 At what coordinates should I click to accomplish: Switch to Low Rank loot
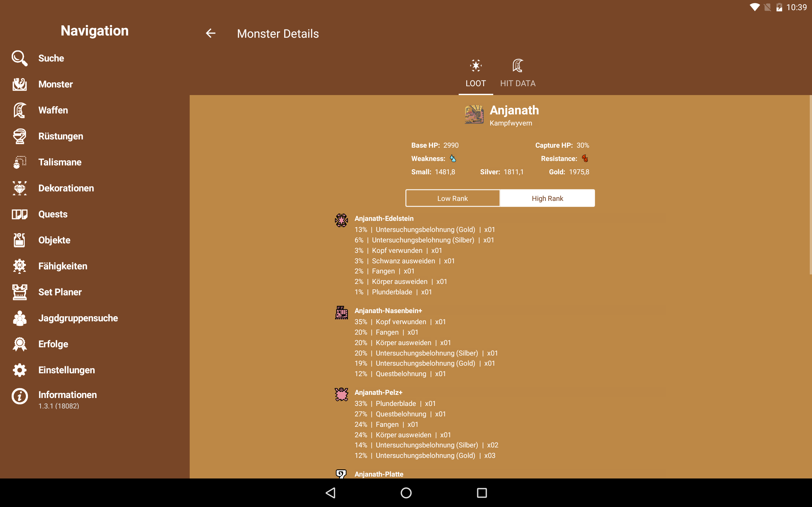(452, 198)
